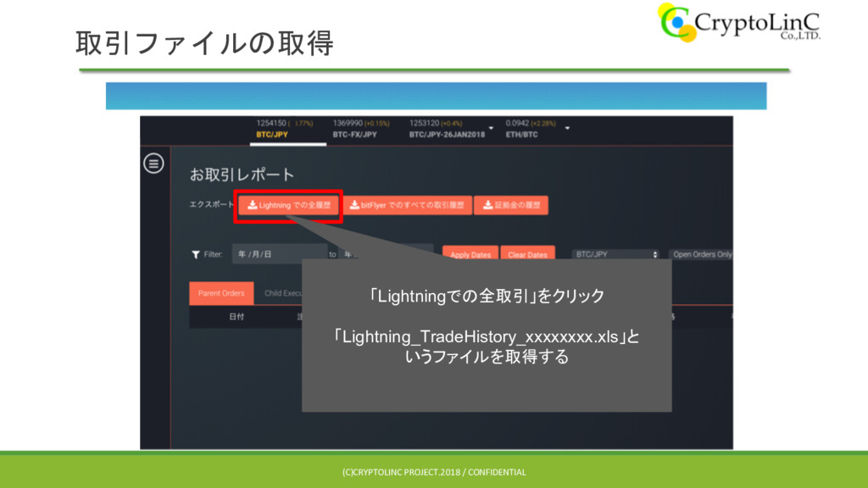Toggle the Open Orders Only option
This screenshot has height=488, width=868.
pos(701,254)
